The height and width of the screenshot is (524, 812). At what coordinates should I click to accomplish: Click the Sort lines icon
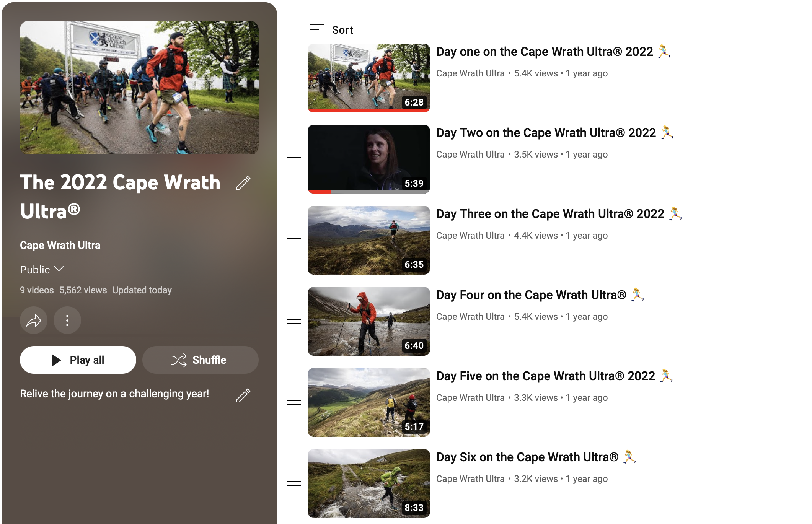316,30
